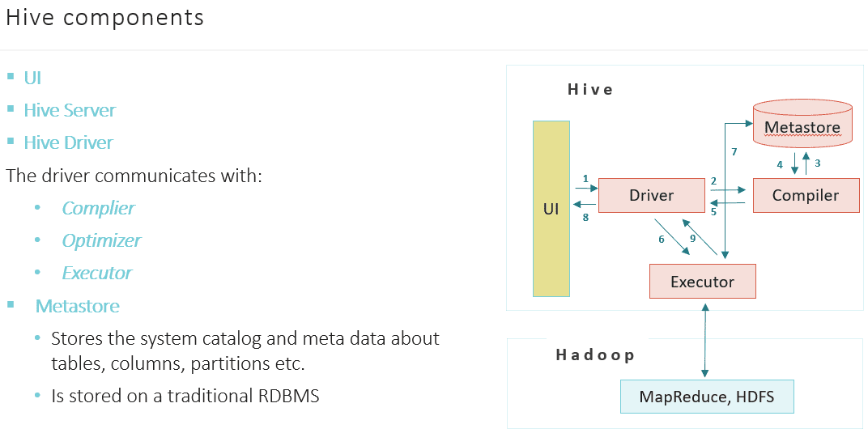Click the double-headed arrow between Executor and Hadoop
The height and width of the screenshot is (433, 868).
[x=707, y=339]
